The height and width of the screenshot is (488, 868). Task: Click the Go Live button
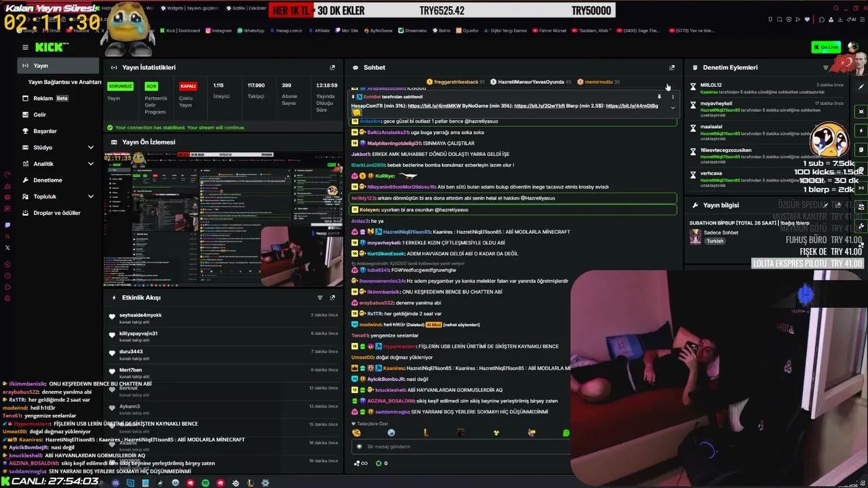pos(826,47)
